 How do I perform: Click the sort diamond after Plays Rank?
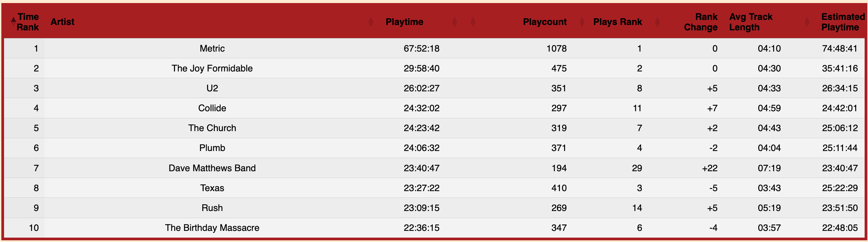click(657, 22)
